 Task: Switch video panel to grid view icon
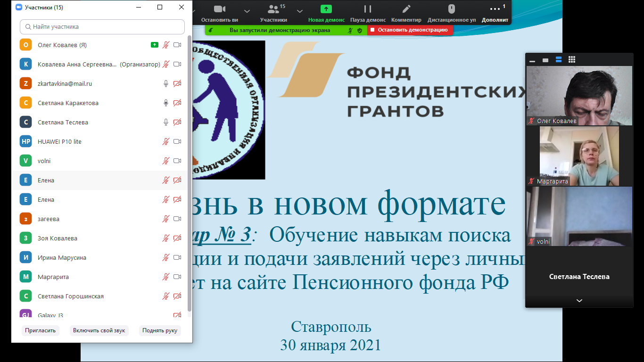click(x=572, y=59)
